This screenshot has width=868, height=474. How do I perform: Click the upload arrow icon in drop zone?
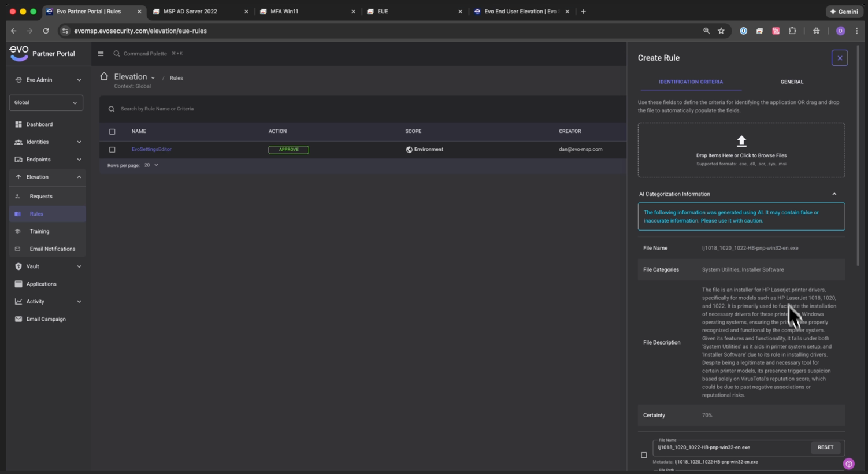(741, 141)
